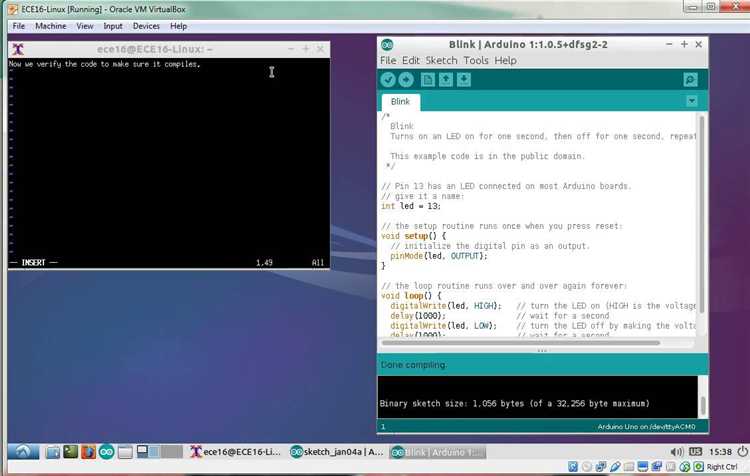Screen dimensions: 750x476
Task: Click the Arduino editor vertical scrollbar
Action: pos(702,215)
